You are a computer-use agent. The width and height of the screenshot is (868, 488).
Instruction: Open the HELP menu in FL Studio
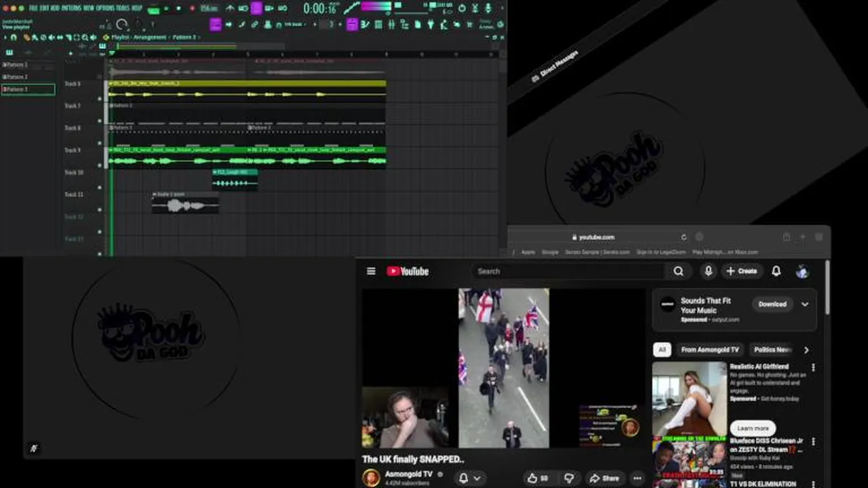coord(138,8)
